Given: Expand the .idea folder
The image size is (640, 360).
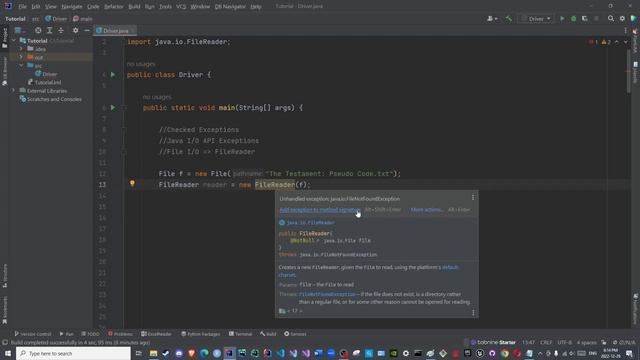Looking at the screenshot, I should [x=21, y=49].
